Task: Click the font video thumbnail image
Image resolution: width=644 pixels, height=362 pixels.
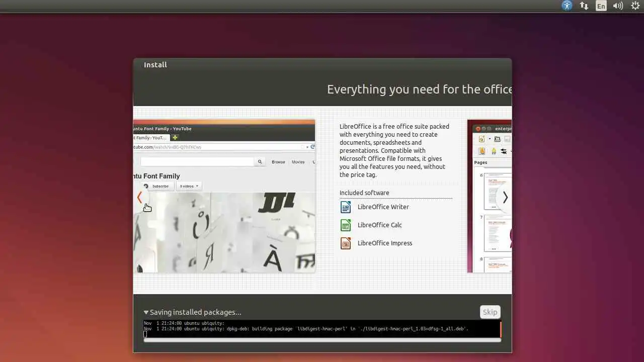Action: pyautogui.click(x=224, y=232)
